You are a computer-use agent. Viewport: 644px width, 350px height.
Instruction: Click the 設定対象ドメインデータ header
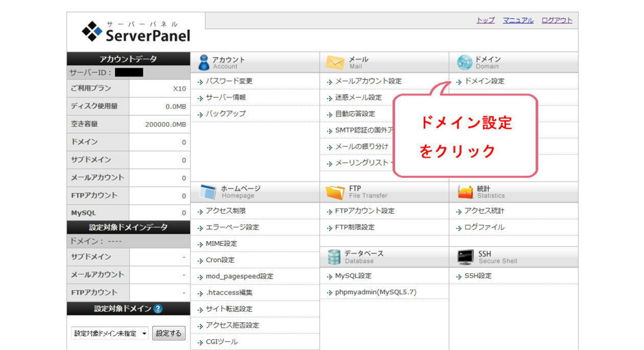click(128, 227)
